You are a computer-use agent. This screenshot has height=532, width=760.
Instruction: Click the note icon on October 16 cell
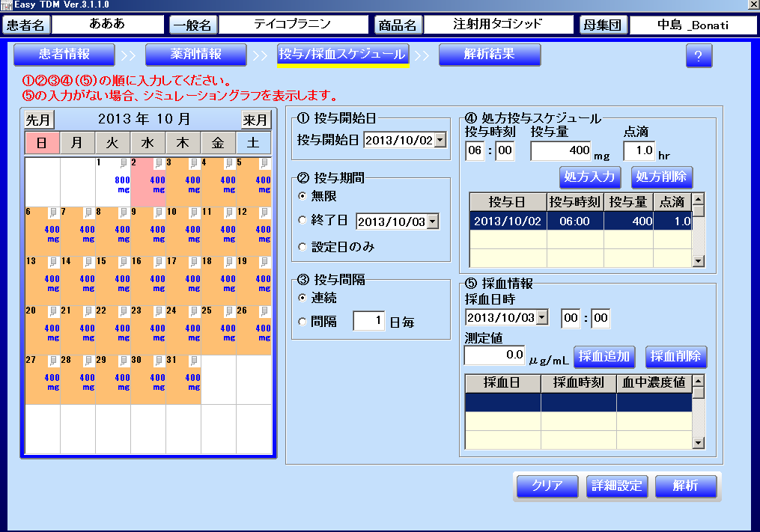(159, 262)
